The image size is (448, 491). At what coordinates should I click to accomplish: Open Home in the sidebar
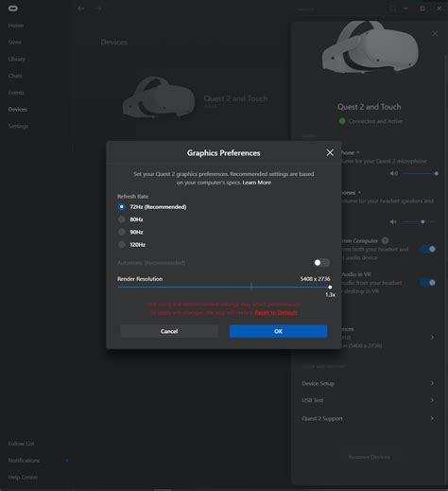[x=16, y=26]
